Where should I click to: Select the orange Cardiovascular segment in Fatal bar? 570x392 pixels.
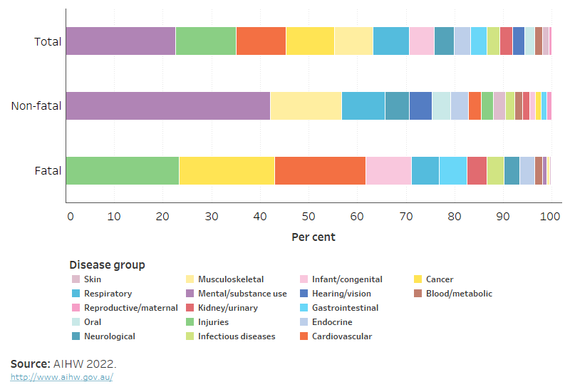320,170
